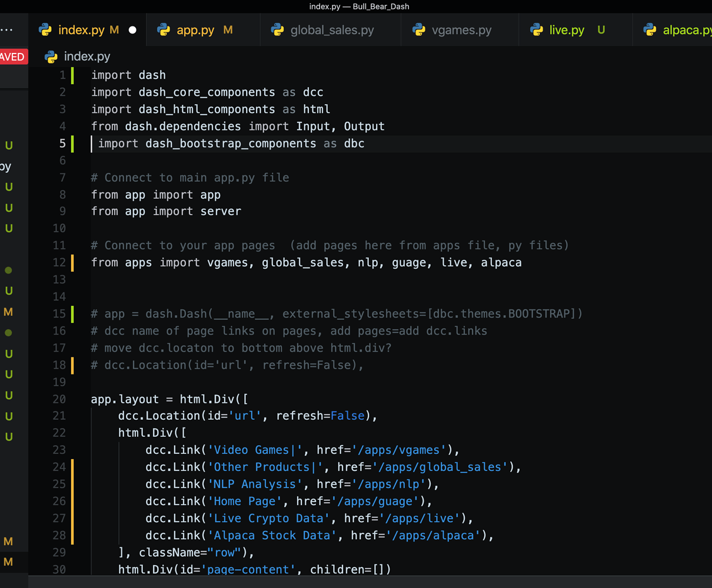712x588 pixels.
Task: Click the green modified dot in the Explorer sidebar
Action: click(8, 270)
